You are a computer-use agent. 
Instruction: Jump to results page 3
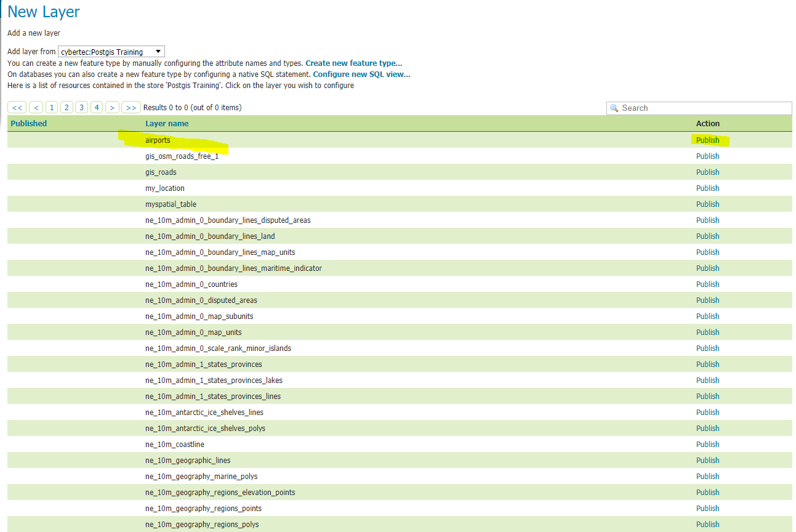click(81, 108)
